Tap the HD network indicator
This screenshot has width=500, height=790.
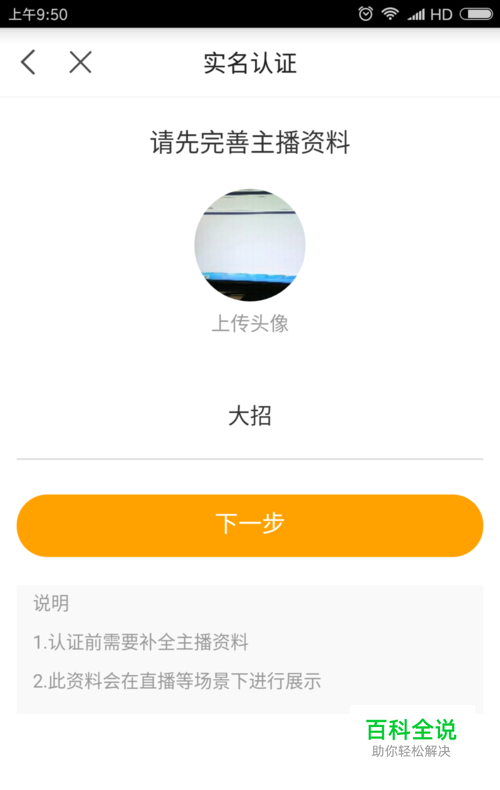tap(441, 15)
